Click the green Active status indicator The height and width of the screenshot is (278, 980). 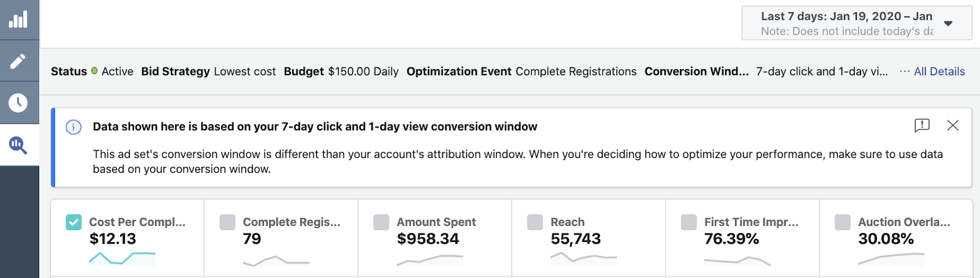coord(94,71)
